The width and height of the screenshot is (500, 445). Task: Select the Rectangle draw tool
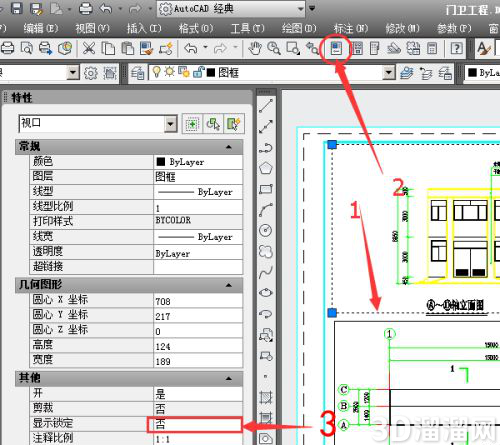pos(266,189)
